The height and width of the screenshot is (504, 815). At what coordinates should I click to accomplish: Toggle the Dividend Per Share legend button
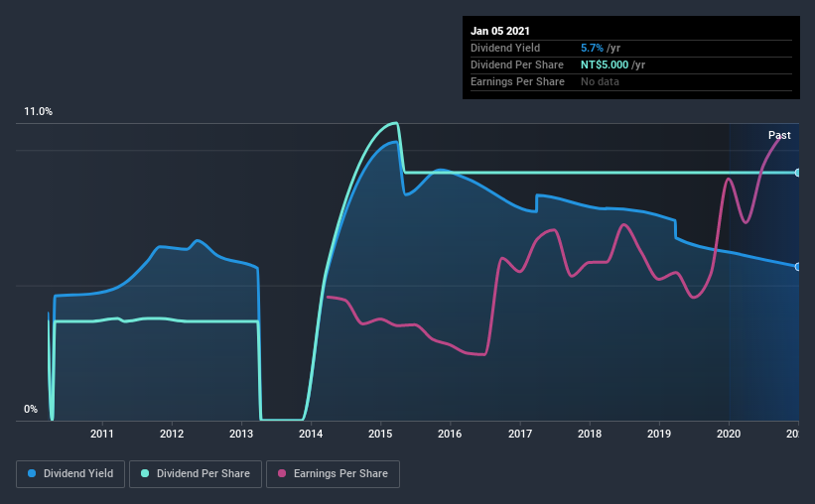[196, 474]
